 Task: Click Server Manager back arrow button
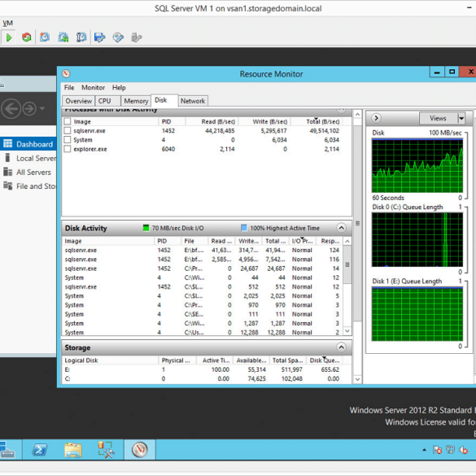coord(11,109)
